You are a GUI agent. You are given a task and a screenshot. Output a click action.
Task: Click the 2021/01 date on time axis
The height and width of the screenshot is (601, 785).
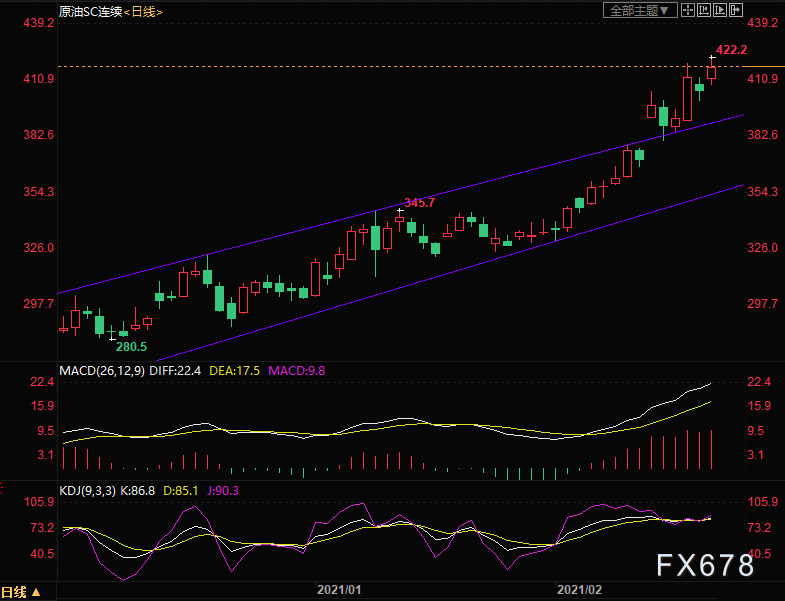click(338, 591)
